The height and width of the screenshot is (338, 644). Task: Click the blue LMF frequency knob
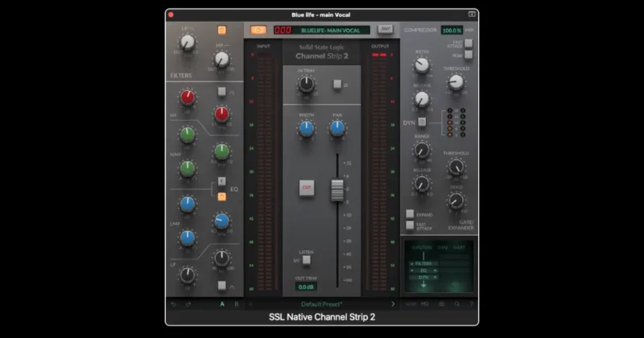pos(222,221)
